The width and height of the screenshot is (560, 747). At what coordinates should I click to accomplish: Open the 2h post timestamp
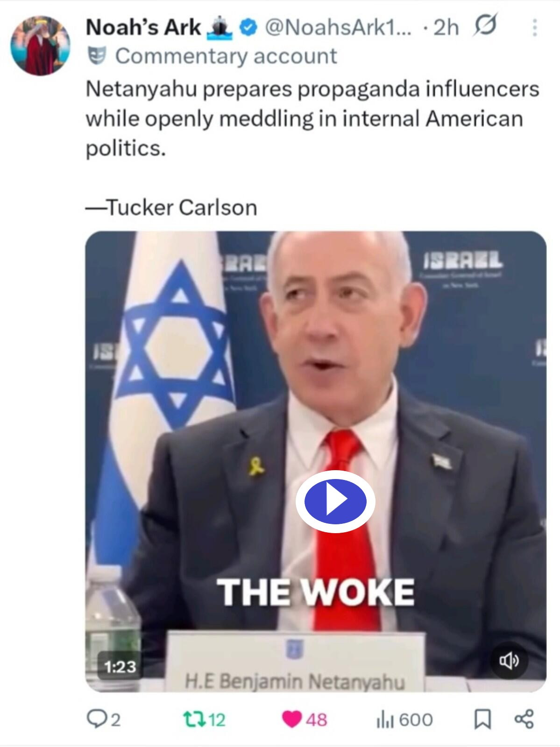point(447,28)
